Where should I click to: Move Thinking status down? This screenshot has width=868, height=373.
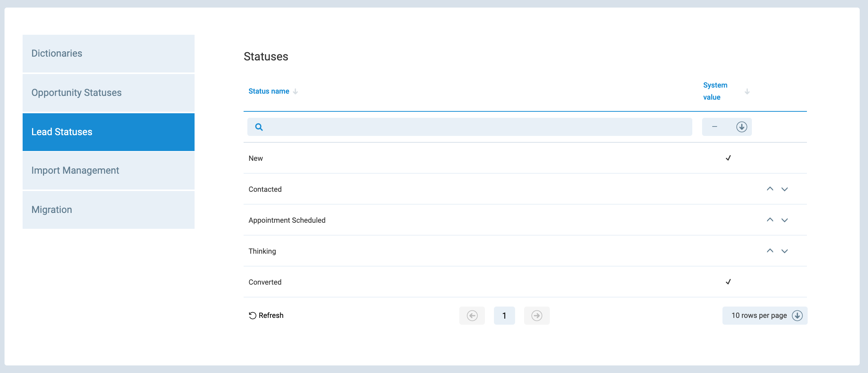coord(785,251)
